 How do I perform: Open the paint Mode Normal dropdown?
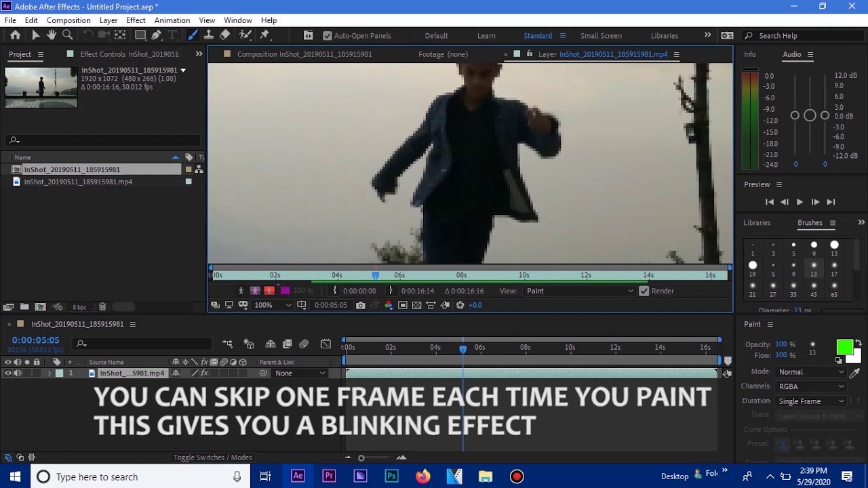tap(811, 372)
